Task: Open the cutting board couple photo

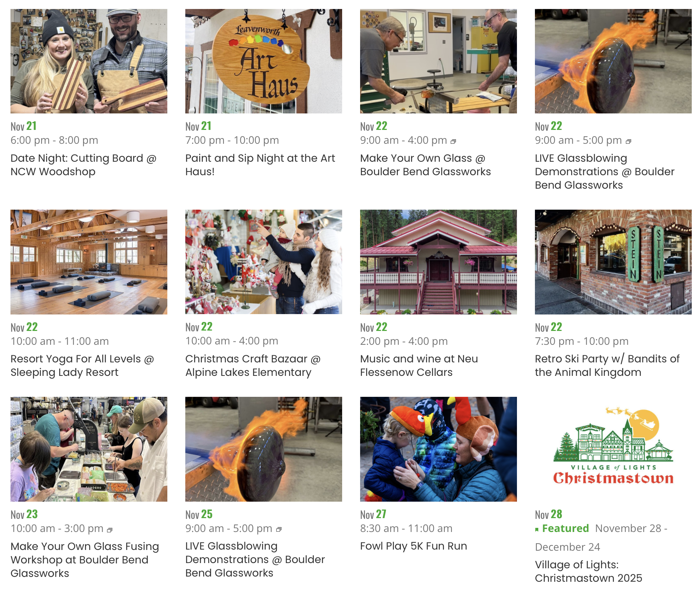Action: coord(89,61)
